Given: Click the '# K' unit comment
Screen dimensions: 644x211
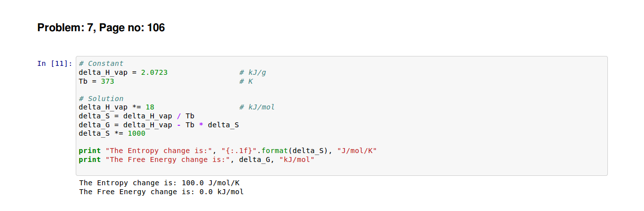Looking at the screenshot, I should tap(246, 81).
